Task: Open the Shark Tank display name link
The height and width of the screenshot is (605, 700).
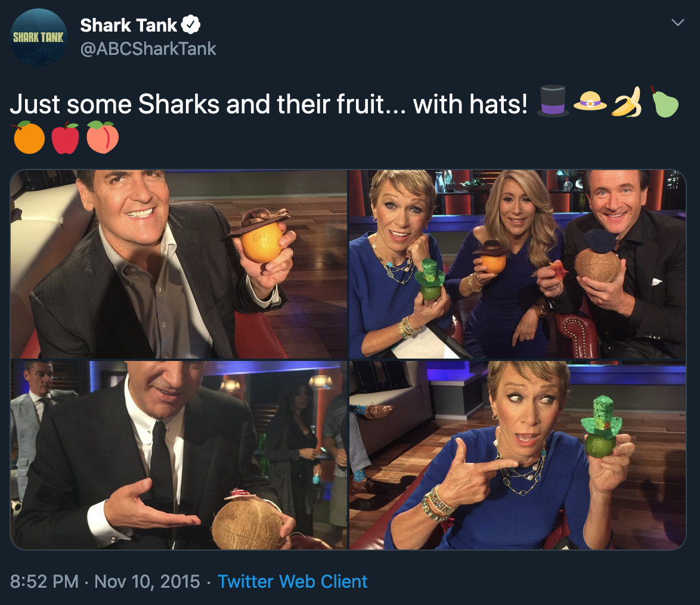Action: click(x=129, y=25)
